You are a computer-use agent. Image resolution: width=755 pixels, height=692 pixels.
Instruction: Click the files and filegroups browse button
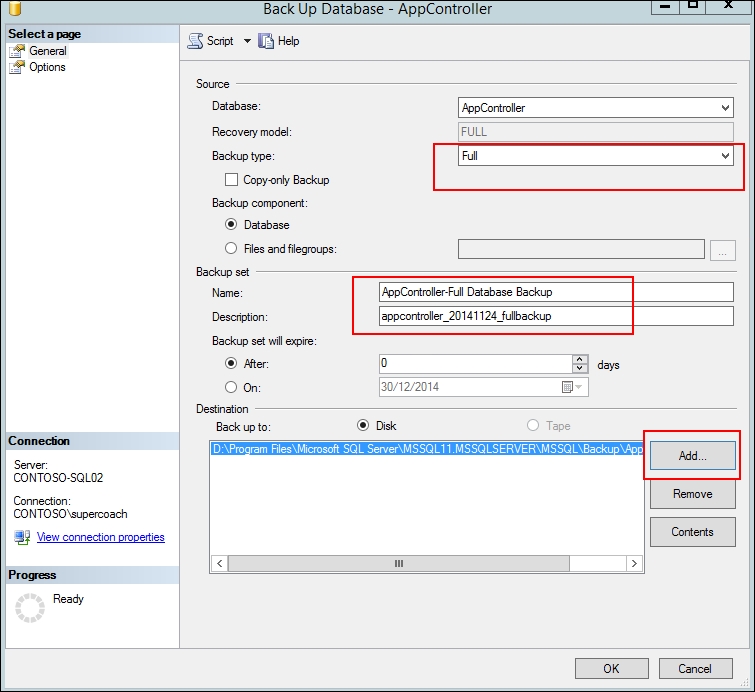[x=722, y=250]
